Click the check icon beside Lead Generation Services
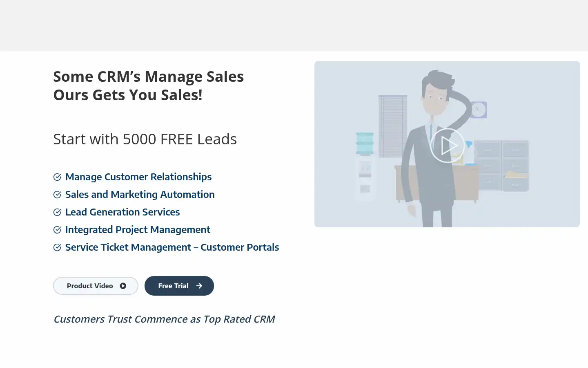The width and height of the screenshot is (588, 368). click(x=57, y=212)
